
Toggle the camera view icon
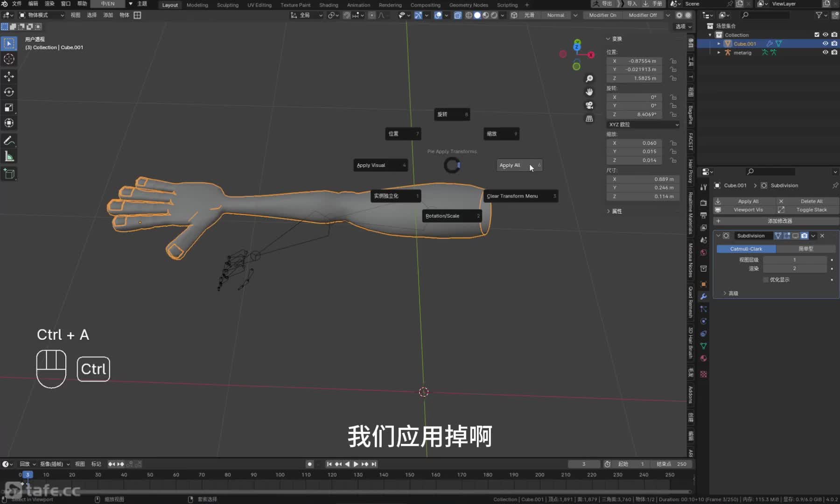pyautogui.click(x=589, y=105)
